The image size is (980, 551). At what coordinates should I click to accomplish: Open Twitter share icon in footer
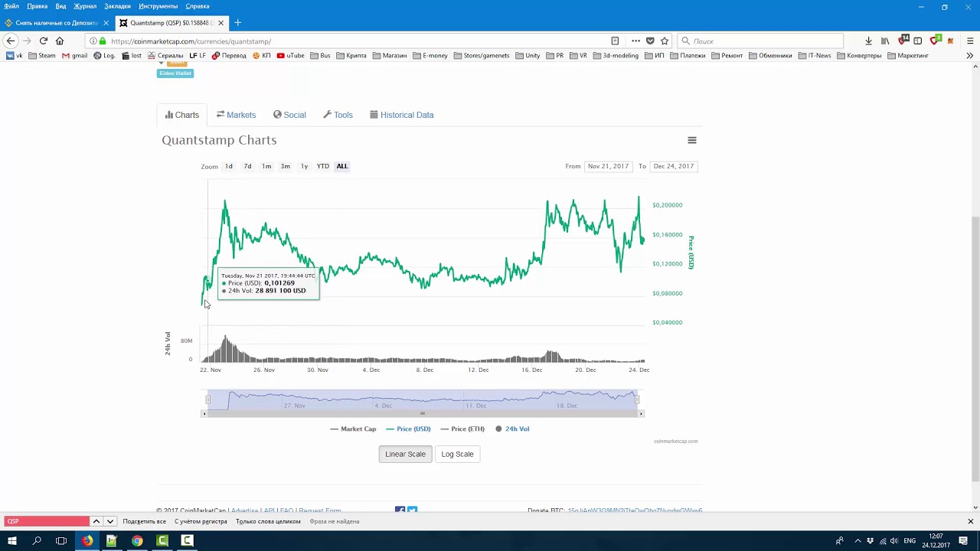[412, 510]
